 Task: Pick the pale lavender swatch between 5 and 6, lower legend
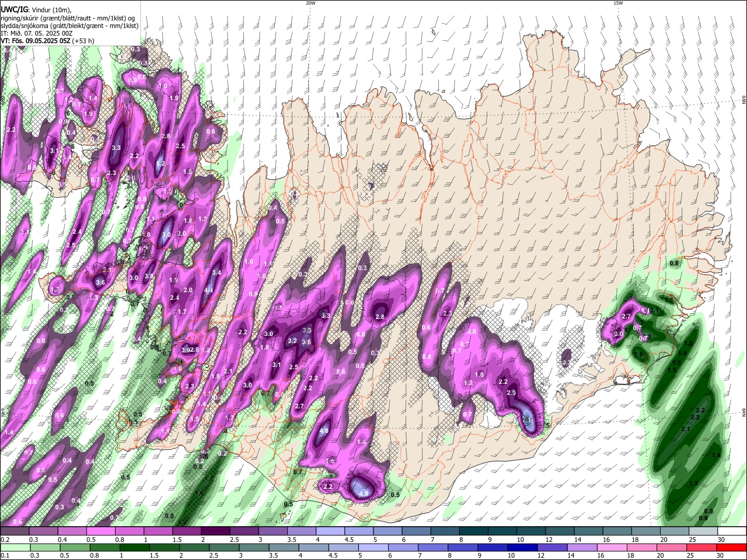click(x=373, y=547)
